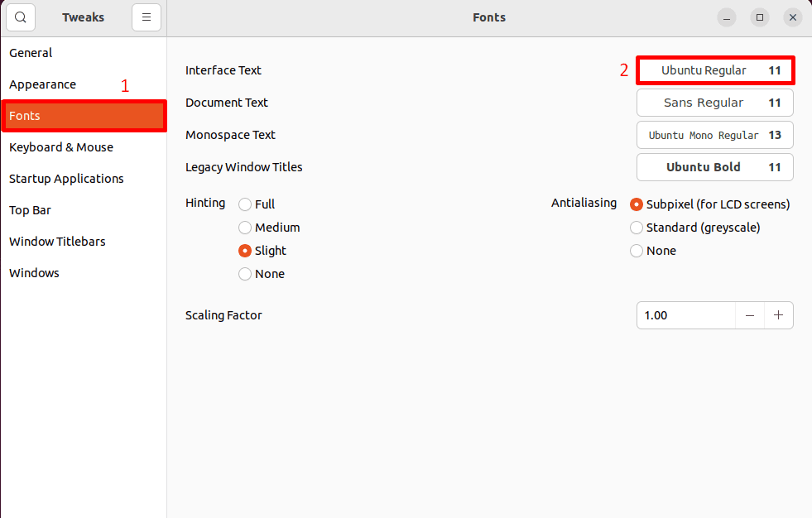Disable antialiasing by selecting None
This screenshot has height=518, width=812.
pos(636,250)
